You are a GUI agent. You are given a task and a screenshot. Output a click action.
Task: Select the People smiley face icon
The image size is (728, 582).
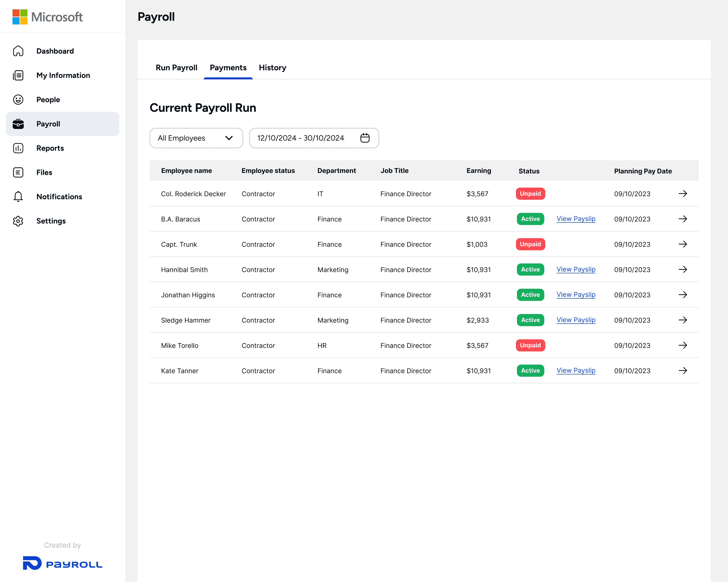click(18, 100)
